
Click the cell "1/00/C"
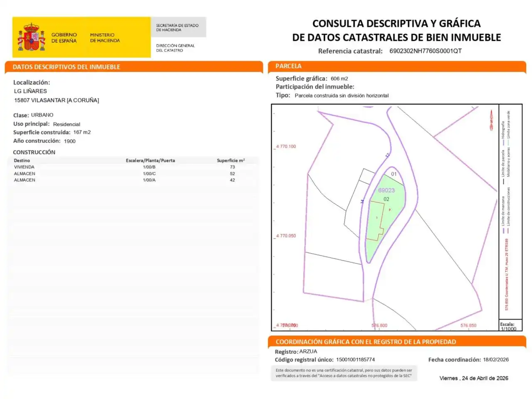pyautogui.click(x=149, y=174)
